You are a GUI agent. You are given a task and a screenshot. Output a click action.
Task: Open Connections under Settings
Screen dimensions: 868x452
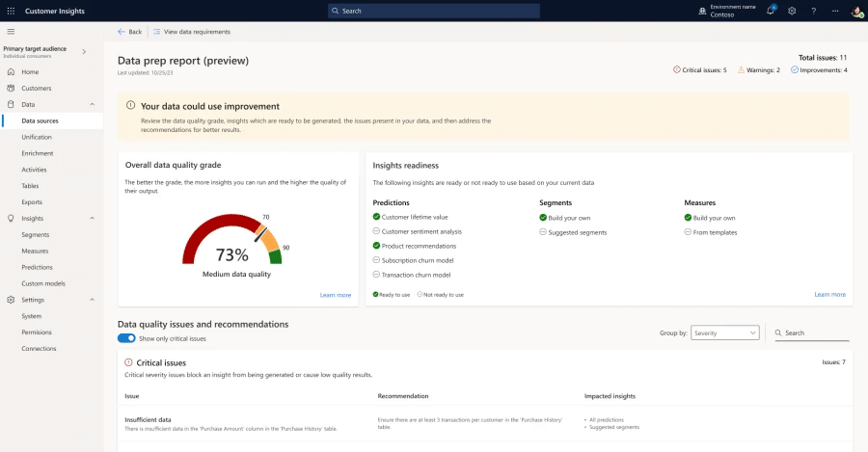pos(39,349)
